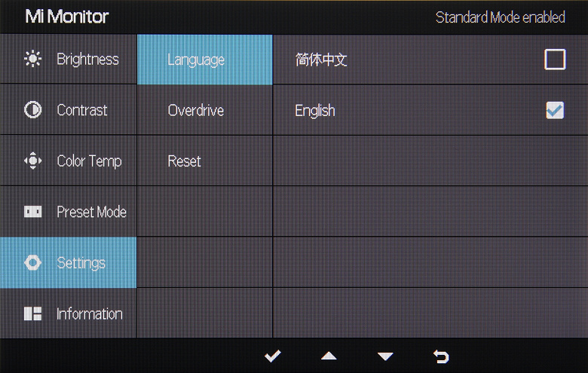This screenshot has width=588, height=373.
Task: Open the Information menu label
Action: (x=89, y=313)
